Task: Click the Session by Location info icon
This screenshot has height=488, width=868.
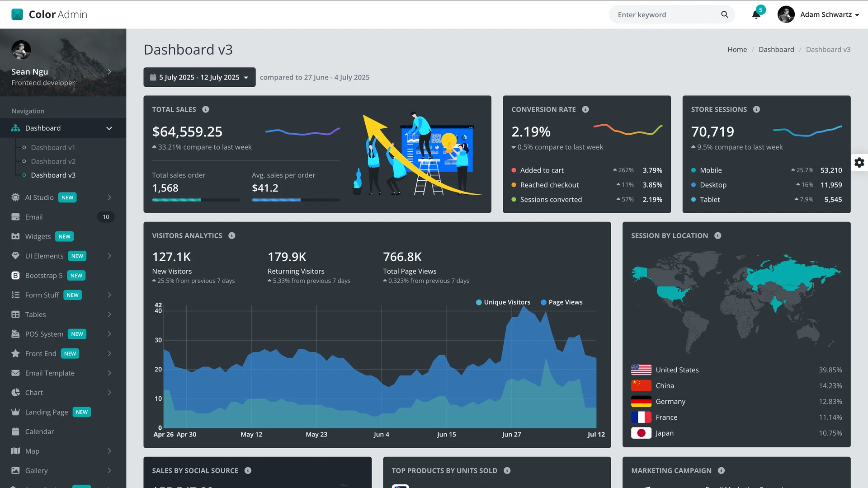Action: [718, 235]
